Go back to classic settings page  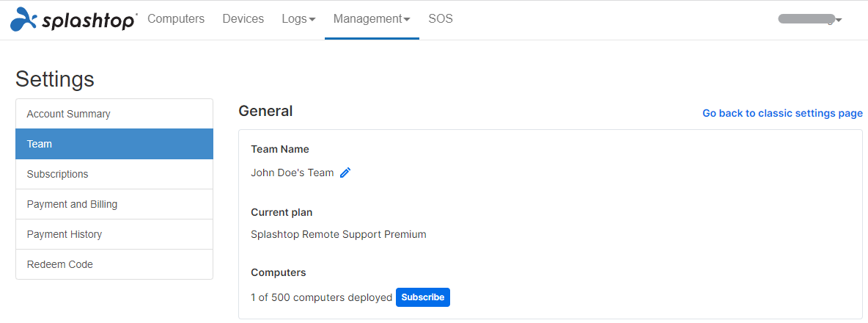(x=782, y=113)
